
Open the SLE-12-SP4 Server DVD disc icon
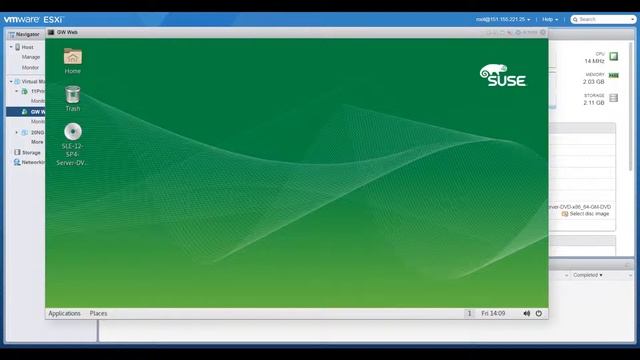(x=73, y=144)
